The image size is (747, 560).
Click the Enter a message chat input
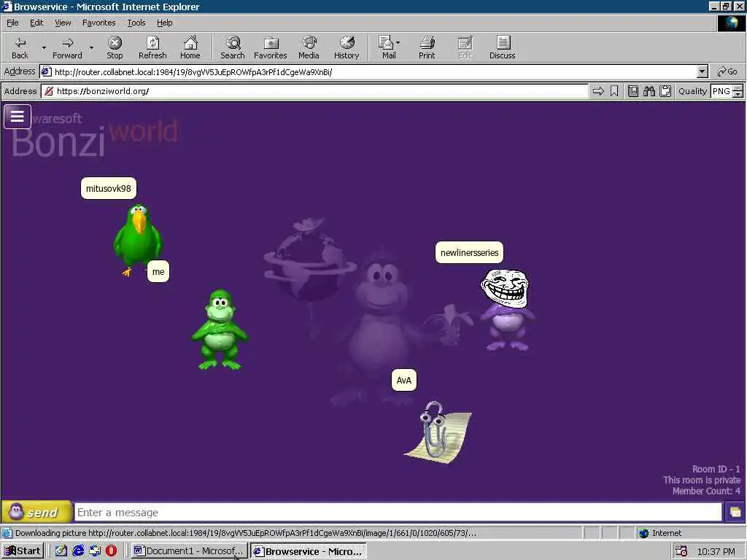pos(398,513)
